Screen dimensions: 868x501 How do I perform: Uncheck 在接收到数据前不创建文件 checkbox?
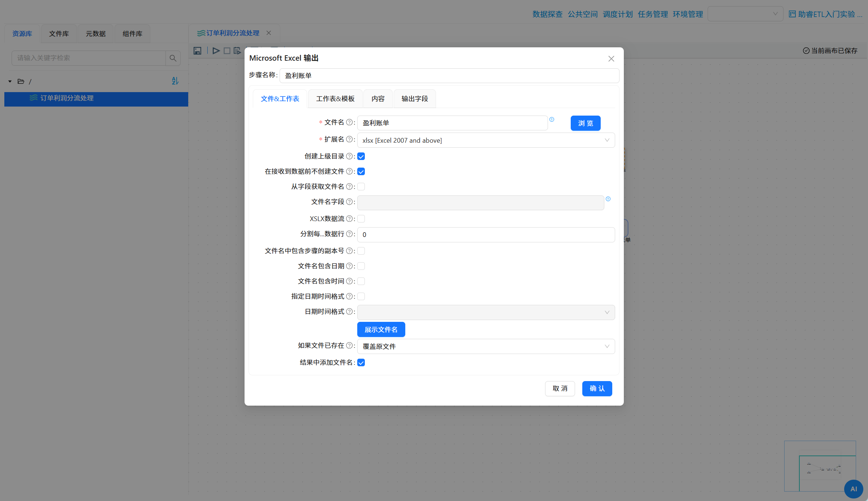click(361, 172)
